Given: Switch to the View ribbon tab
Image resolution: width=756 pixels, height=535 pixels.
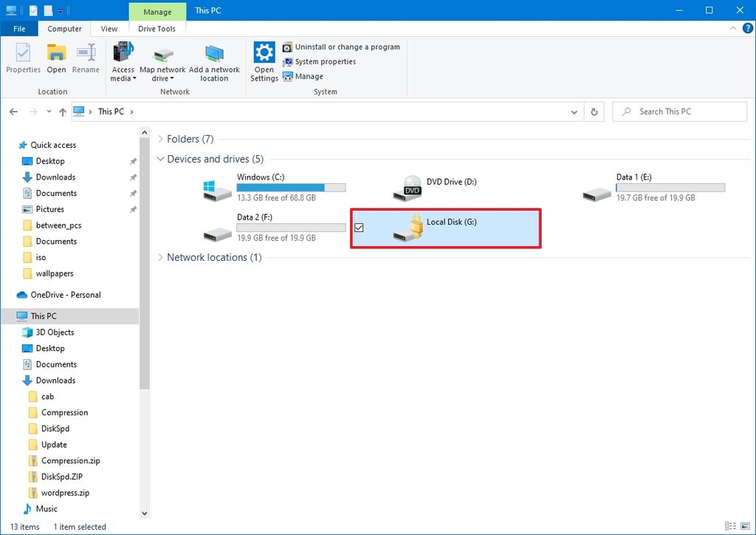Looking at the screenshot, I should click(109, 29).
